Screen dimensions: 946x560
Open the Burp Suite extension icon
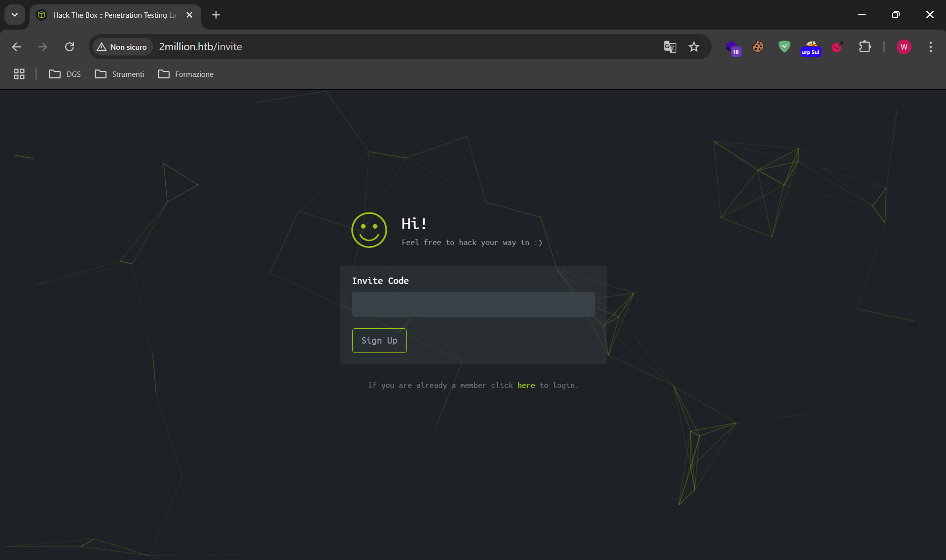[x=811, y=48]
